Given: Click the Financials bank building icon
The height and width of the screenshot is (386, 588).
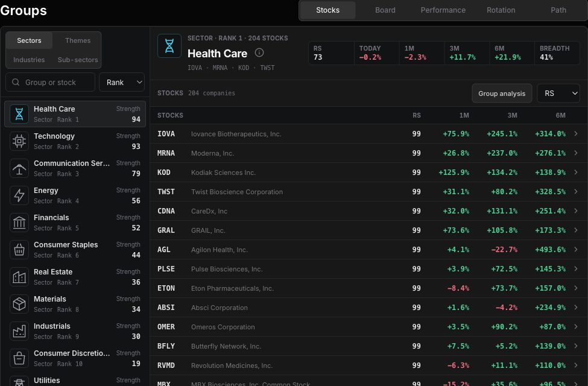Looking at the screenshot, I should point(19,223).
